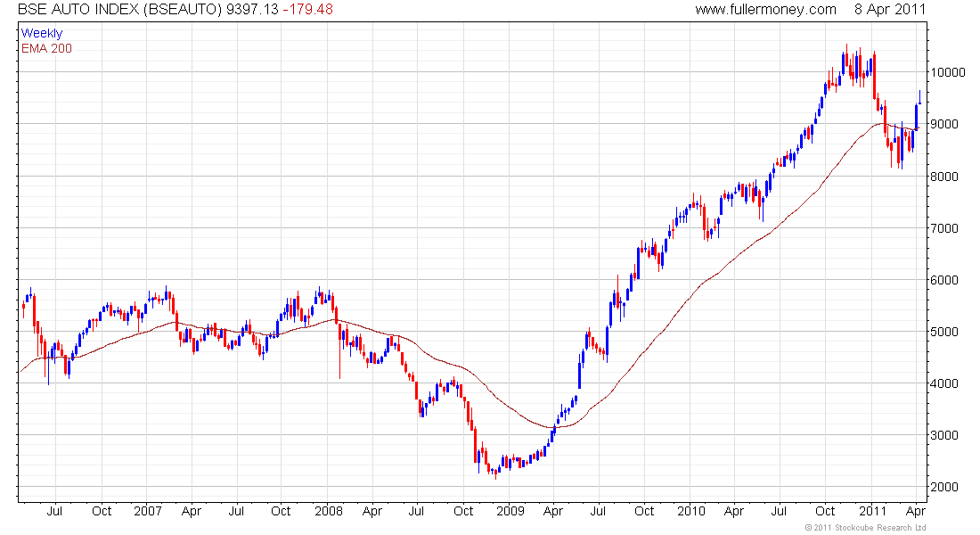Click the 5000 price axis label
This screenshot has width=980, height=535.
point(944,332)
